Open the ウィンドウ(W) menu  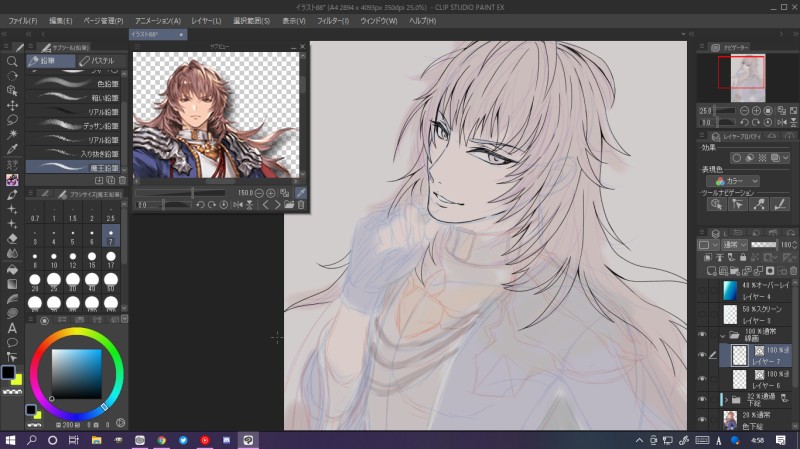click(379, 21)
